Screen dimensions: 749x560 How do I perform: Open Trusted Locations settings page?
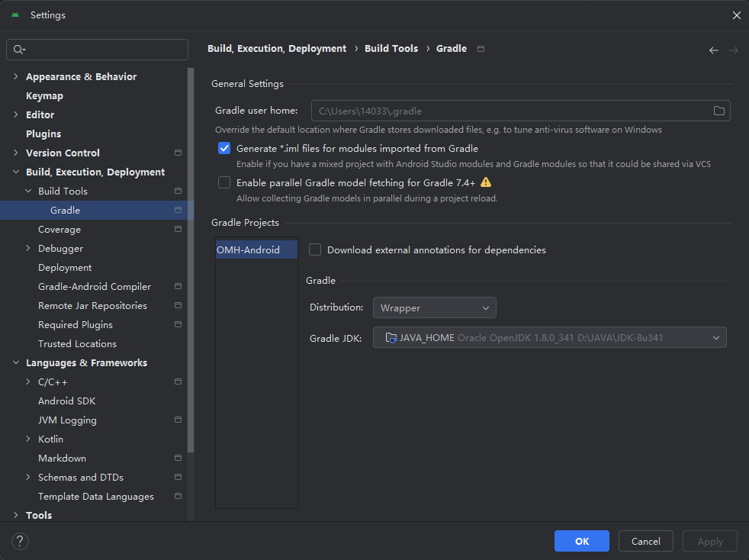77,343
